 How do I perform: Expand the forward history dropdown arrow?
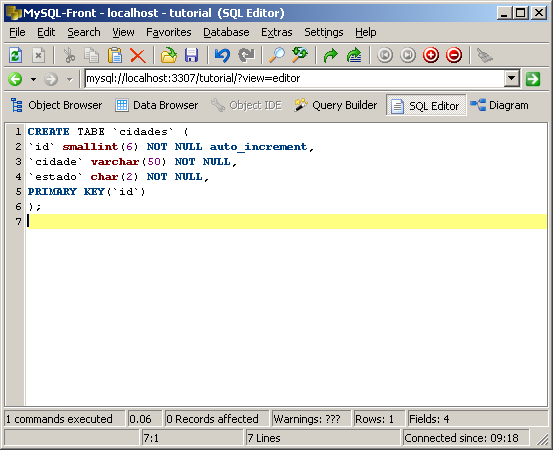click(69, 79)
